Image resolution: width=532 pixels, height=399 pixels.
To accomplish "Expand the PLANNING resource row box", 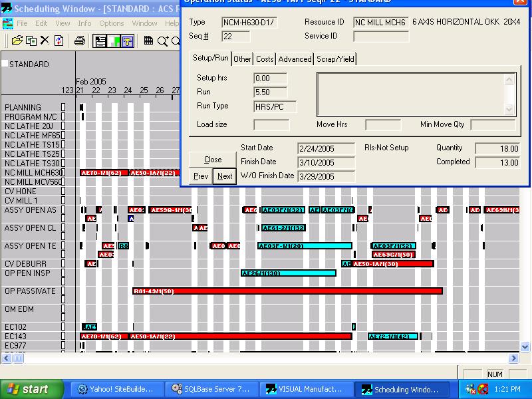I will pos(64,108).
